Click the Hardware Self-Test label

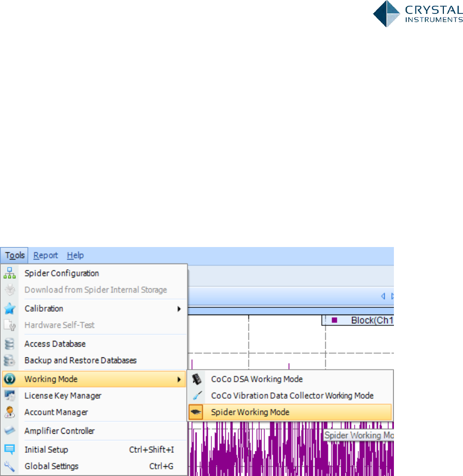click(59, 325)
